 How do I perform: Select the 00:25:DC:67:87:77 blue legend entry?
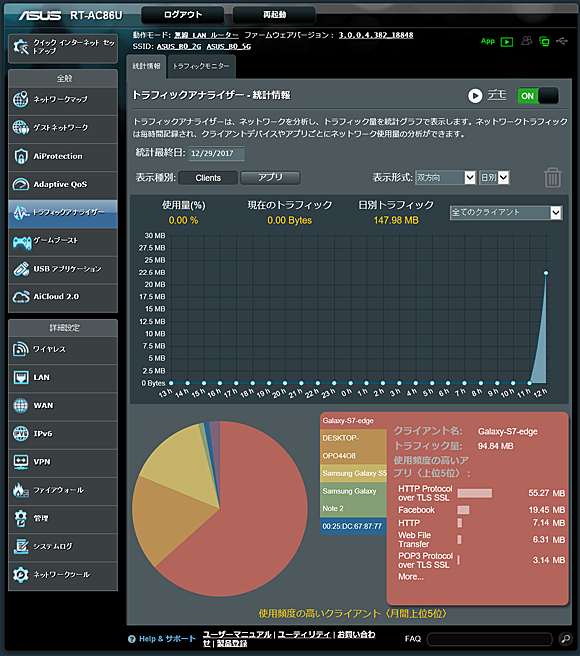tap(353, 526)
